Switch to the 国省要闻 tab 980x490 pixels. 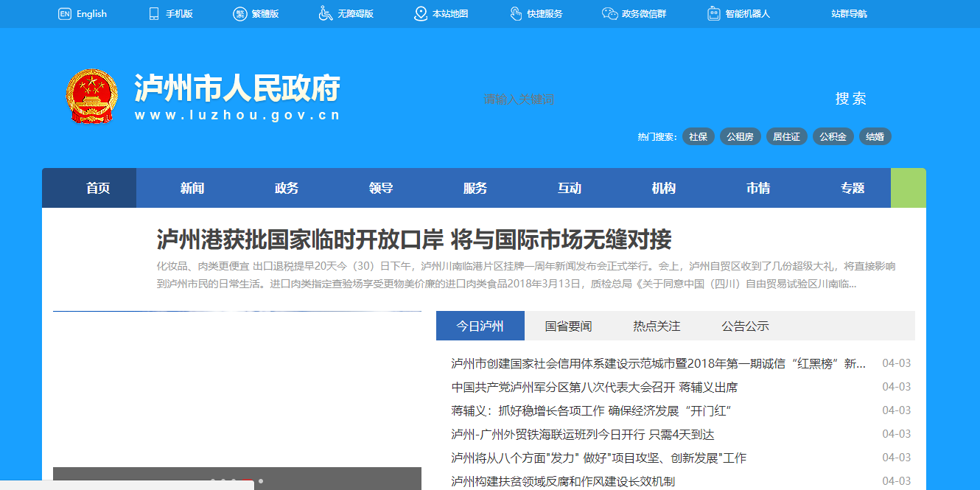[568, 326]
